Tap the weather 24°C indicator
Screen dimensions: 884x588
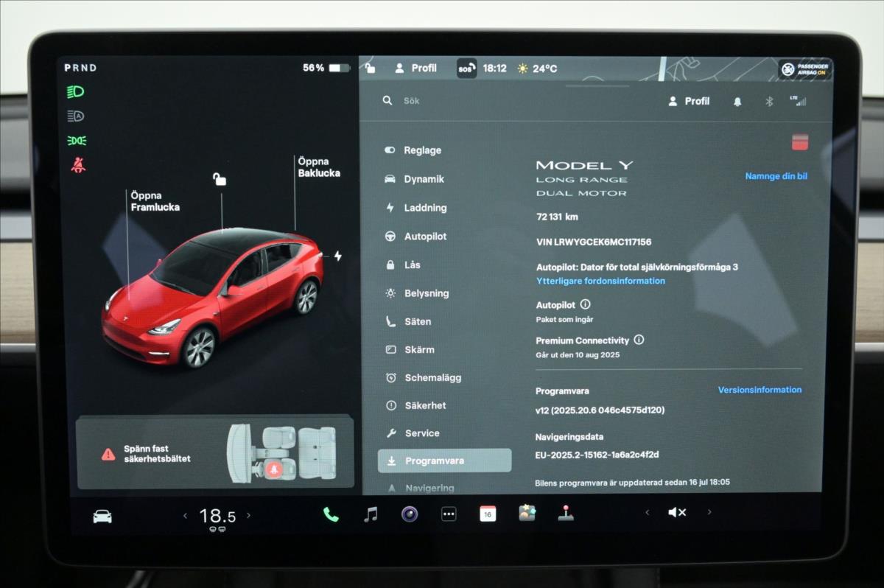pyautogui.click(x=537, y=69)
